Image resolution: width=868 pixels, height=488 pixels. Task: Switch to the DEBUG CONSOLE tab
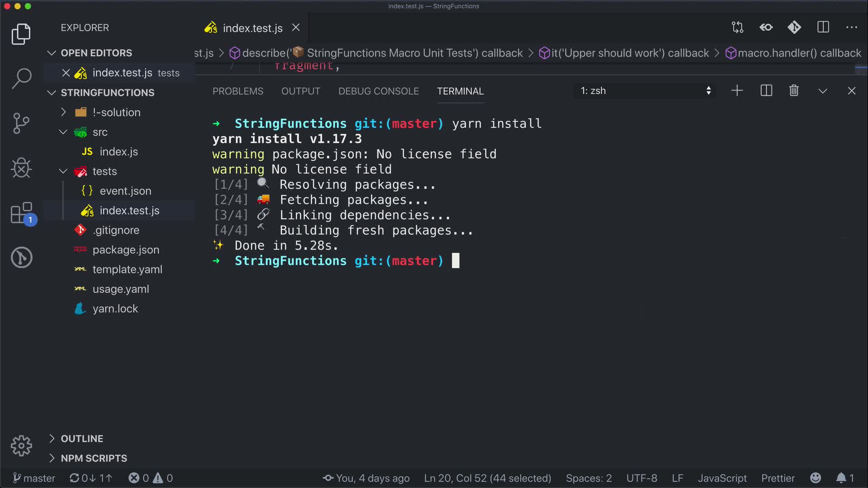click(378, 91)
